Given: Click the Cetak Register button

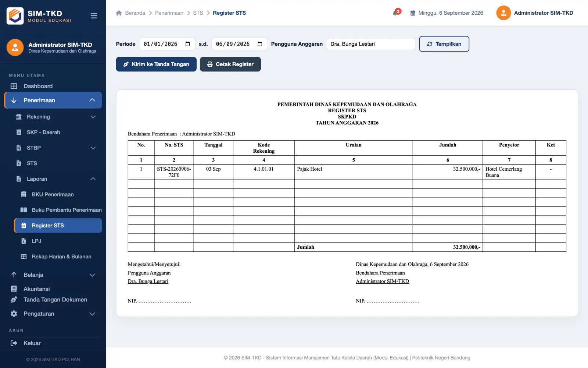Looking at the screenshot, I should [x=230, y=64].
